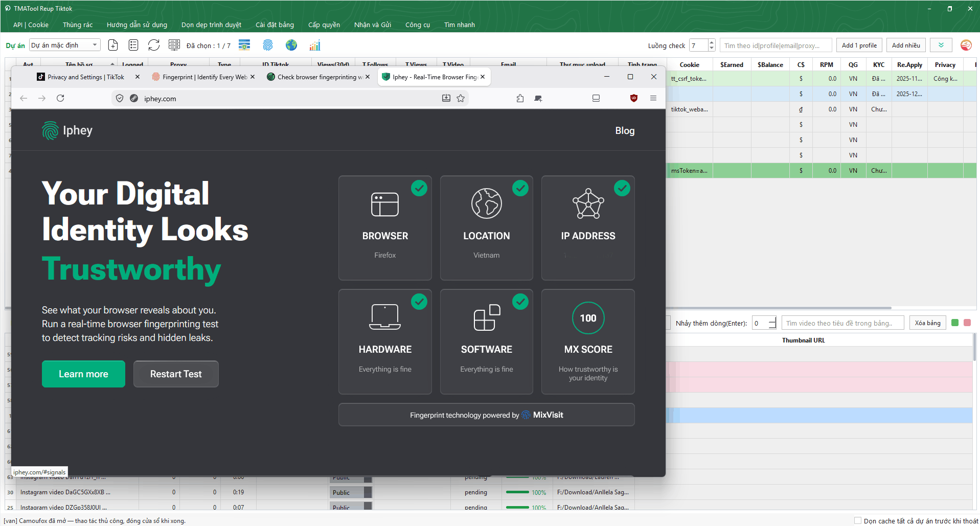The image size is (980, 526).
Task: Open the list view icon in TMATool toolbar
Action: 133,45
